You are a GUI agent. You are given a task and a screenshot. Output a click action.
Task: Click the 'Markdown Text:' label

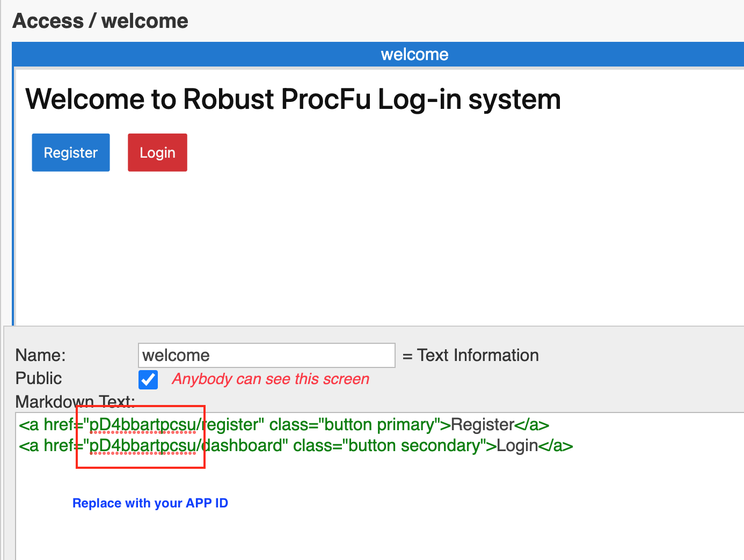tap(75, 401)
